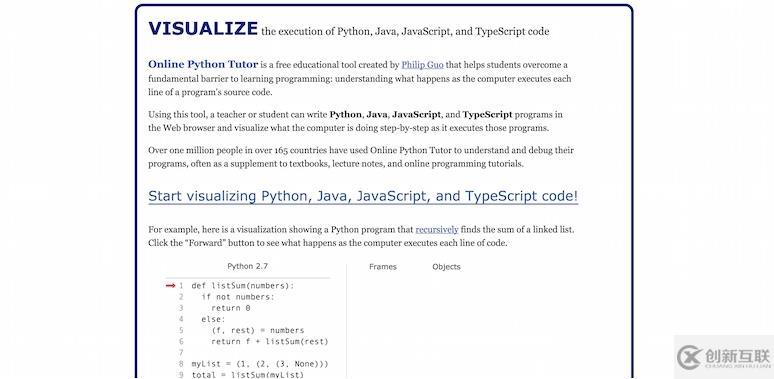The image size is (774, 379).
Task: Click the Frames heading
Action: click(383, 266)
